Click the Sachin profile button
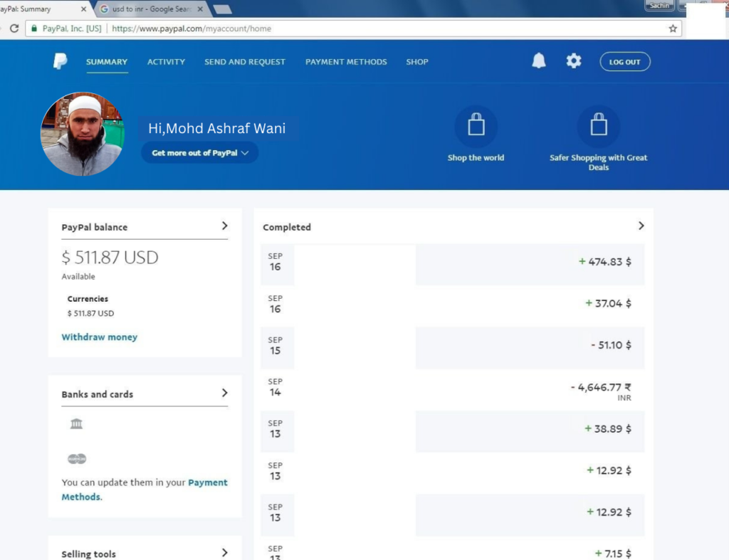Viewport: 729px width, 560px height. click(659, 6)
